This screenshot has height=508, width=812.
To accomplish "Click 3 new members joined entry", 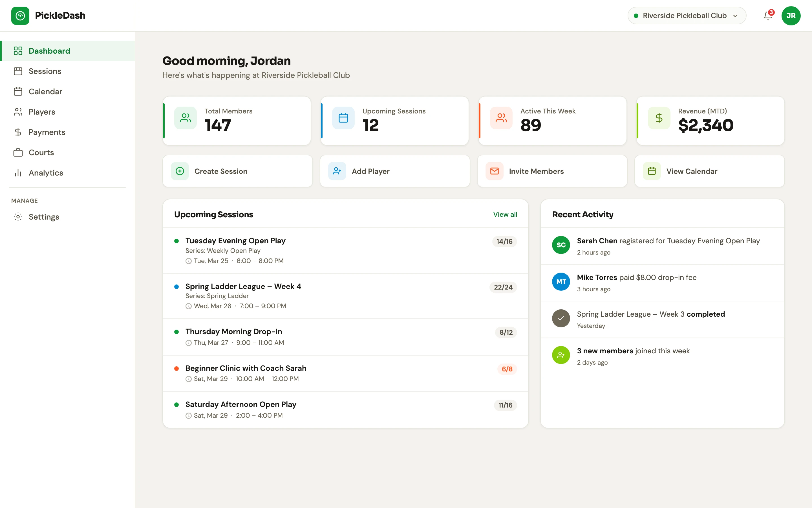I will coord(662,356).
